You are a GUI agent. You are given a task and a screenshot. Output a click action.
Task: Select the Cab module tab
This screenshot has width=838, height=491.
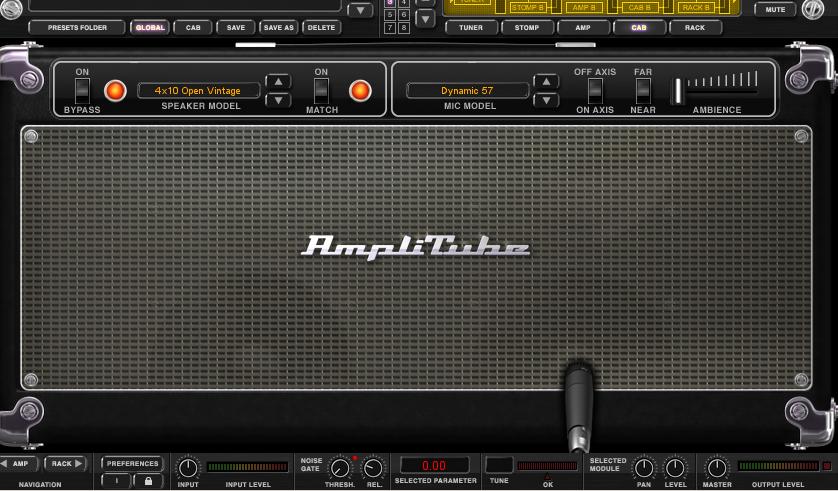639,27
